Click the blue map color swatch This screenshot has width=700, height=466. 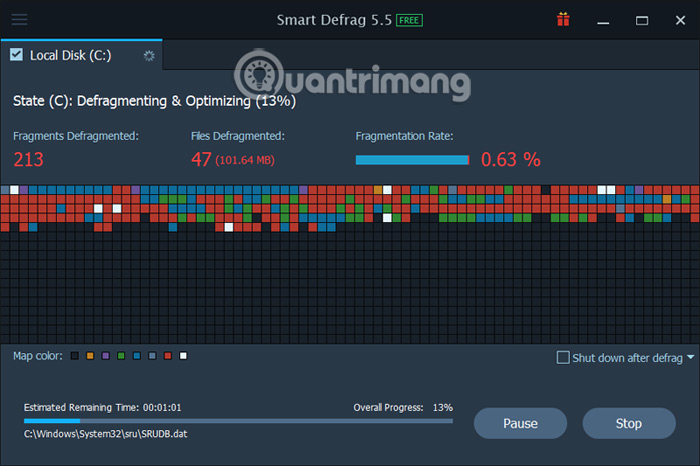pos(137,356)
